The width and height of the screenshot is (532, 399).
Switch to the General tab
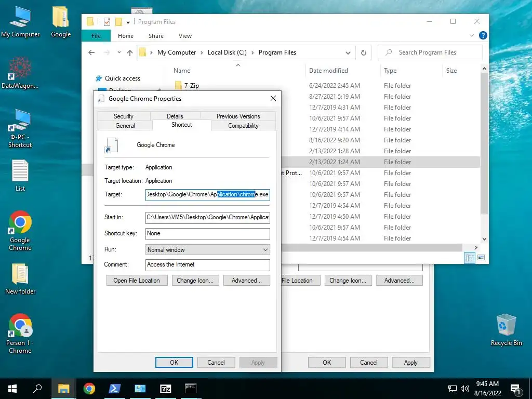click(125, 126)
